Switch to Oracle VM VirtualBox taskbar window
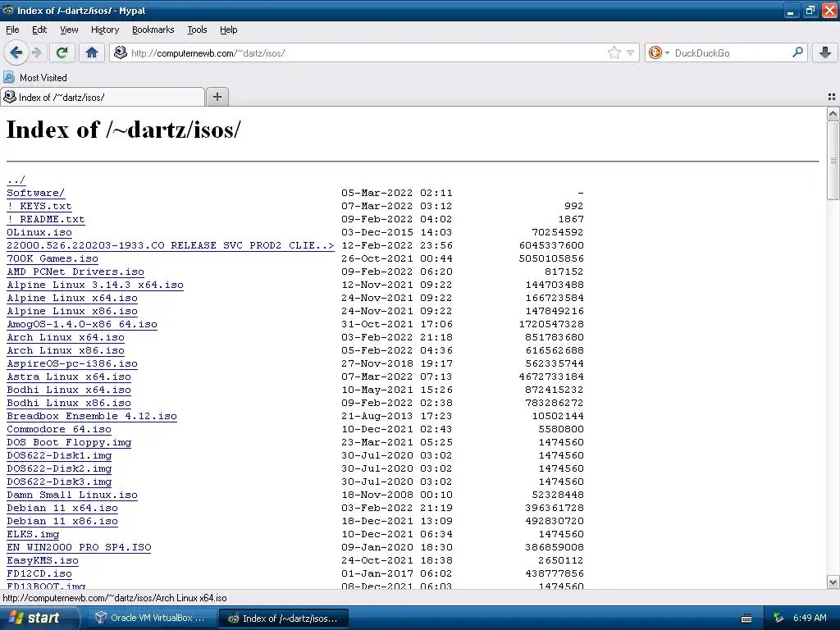The width and height of the screenshot is (840, 630). tap(151, 618)
